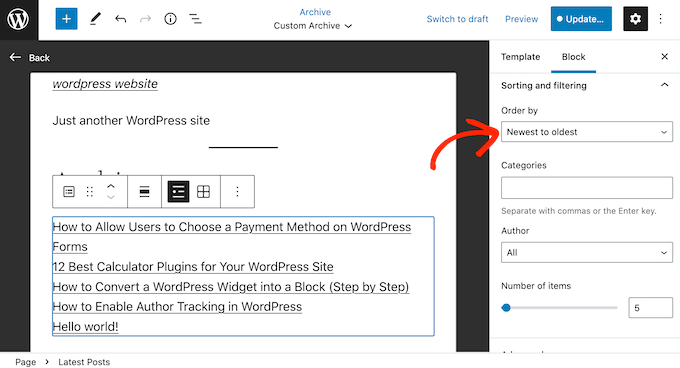The image size is (680, 368).
Task: Click Switch to draft
Action: [458, 19]
